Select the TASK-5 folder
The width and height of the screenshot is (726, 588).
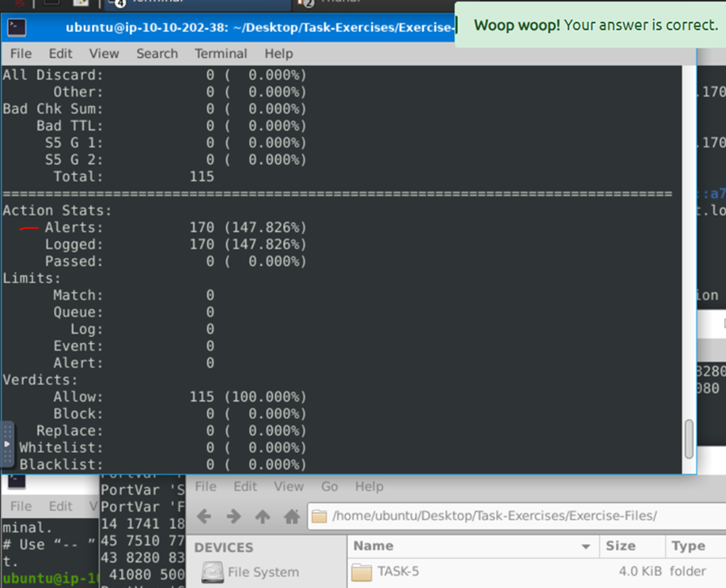[x=398, y=572]
